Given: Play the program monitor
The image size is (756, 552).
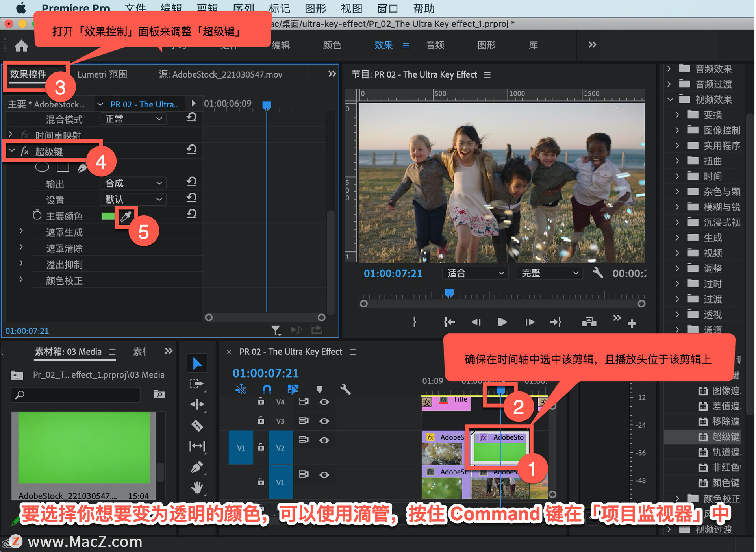Looking at the screenshot, I should point(502,322).
